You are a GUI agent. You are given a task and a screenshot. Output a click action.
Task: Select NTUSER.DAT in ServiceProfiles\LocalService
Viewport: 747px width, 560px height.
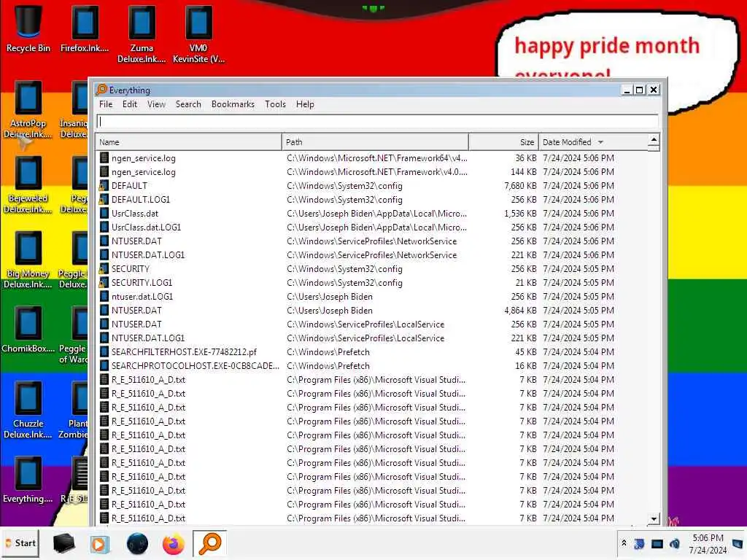point(371,324)
